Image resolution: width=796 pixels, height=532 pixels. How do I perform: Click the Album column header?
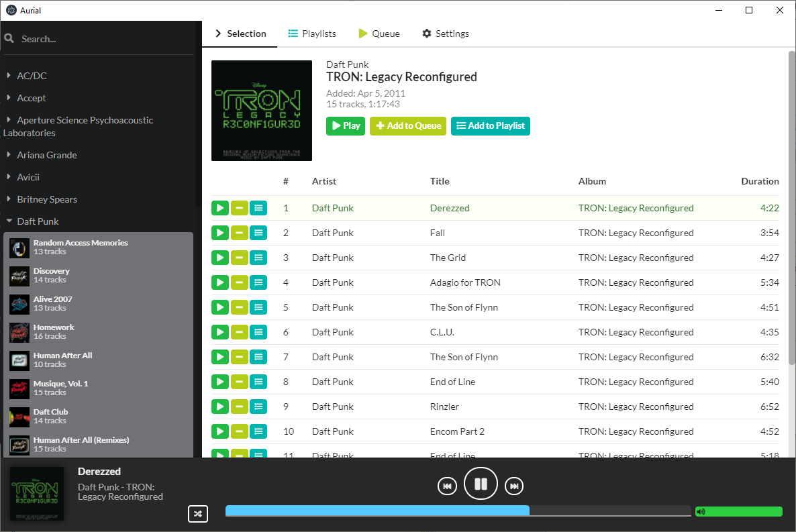click(x=592, y=181)
